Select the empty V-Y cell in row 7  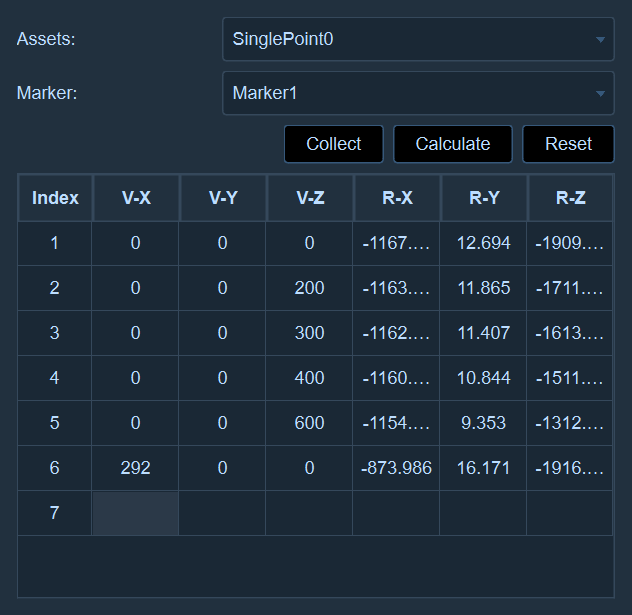click(222, 513)
